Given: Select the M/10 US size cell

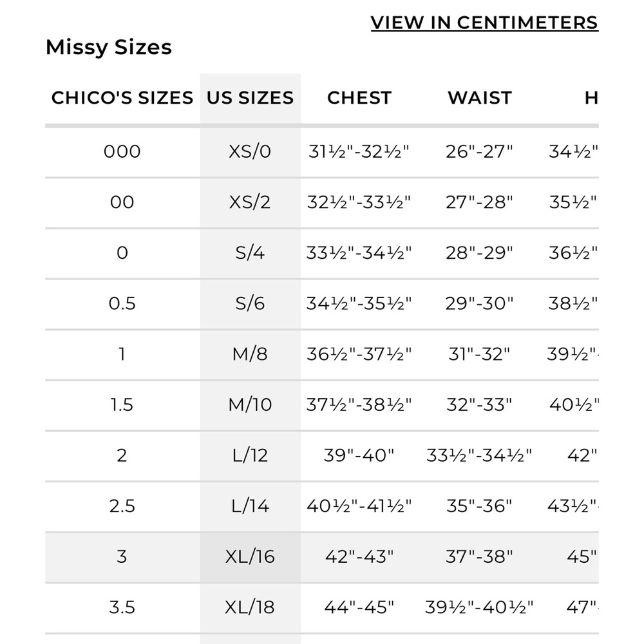Looking at the screenshot, I should (x=250, y=404).
